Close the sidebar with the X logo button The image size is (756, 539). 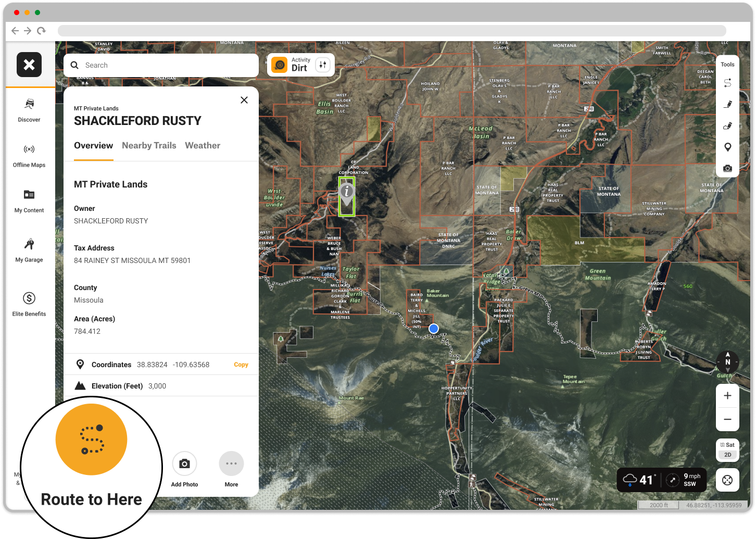pos(29,65)
